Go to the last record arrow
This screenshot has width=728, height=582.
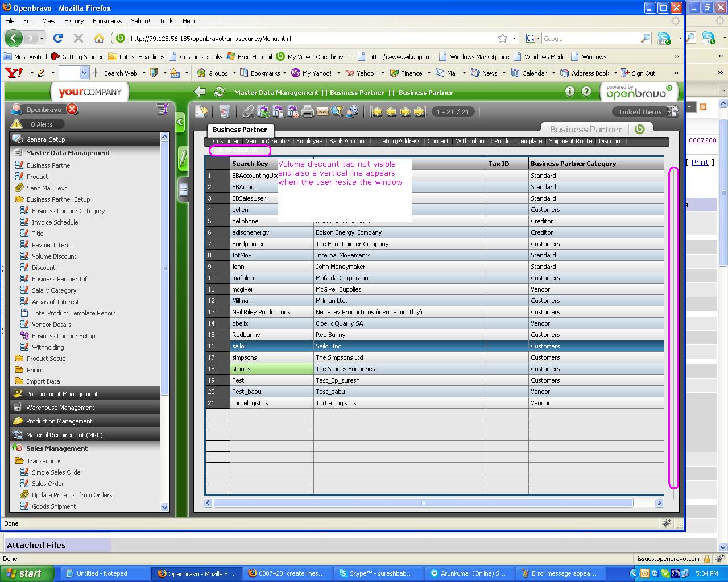[x=420, y=111]
